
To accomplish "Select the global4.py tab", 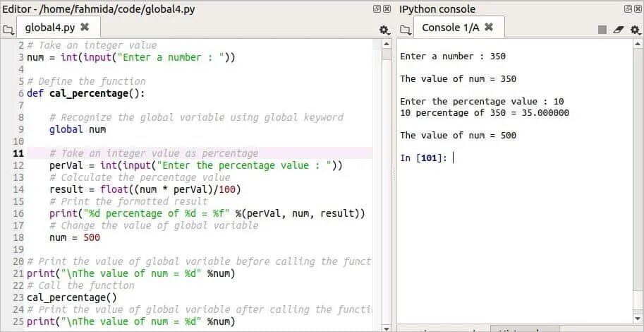I will coord(49,28).
